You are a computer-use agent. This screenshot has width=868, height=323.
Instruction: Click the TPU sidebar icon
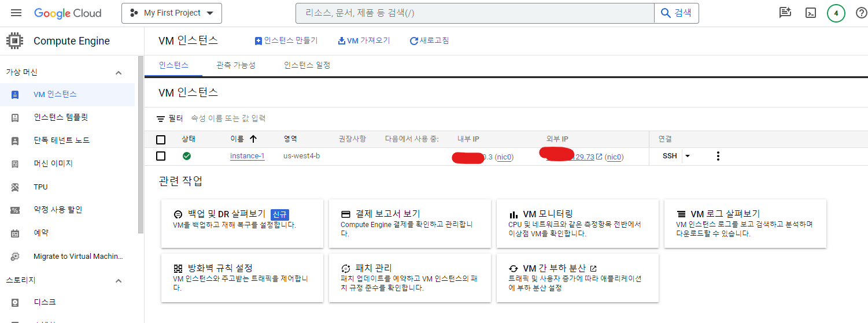click(15, 187)
